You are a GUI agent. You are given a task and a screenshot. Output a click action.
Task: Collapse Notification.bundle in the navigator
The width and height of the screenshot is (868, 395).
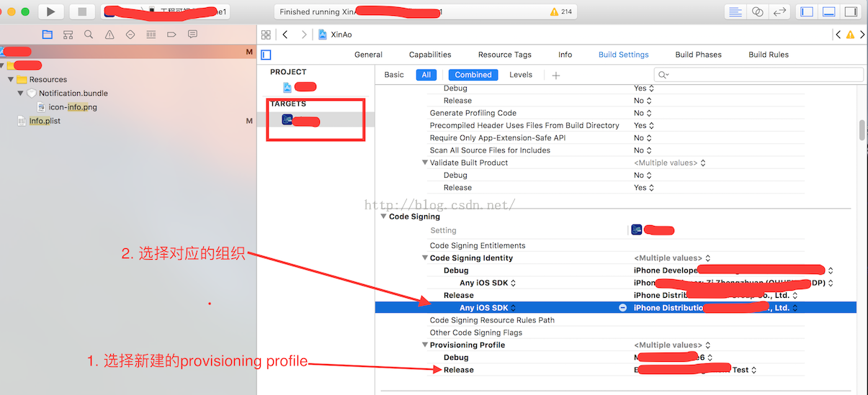coord(20,94)
